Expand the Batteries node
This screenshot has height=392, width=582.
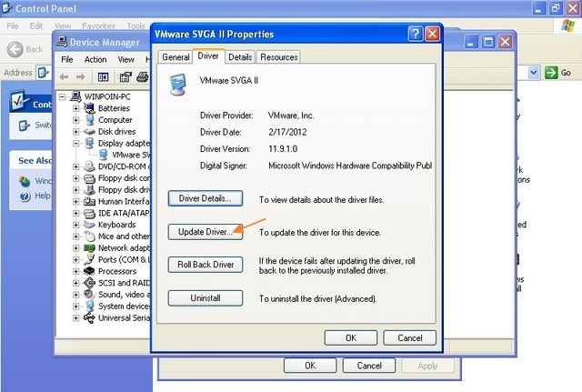76,108
